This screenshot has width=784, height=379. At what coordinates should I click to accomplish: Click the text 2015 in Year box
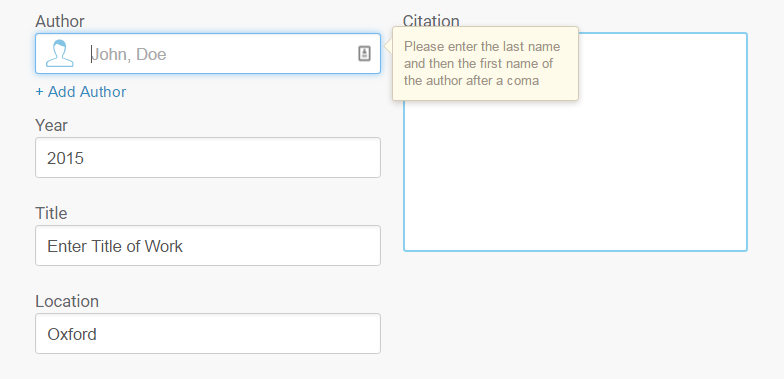[66, 158]
